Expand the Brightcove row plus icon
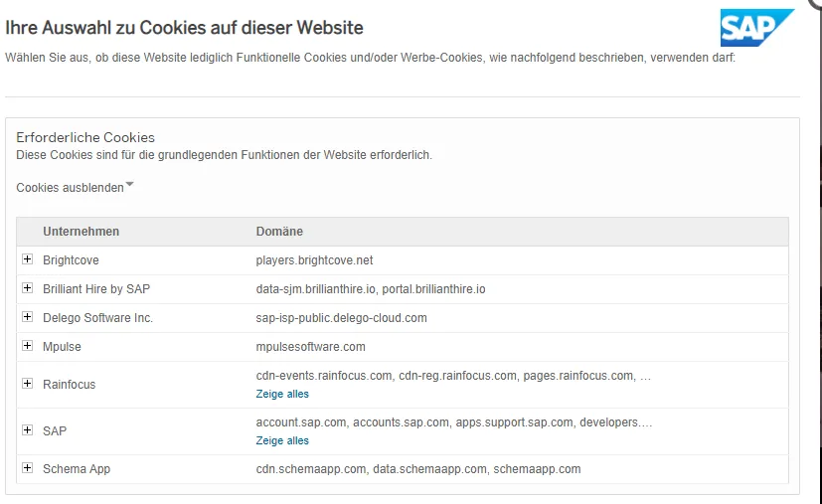The height and width of the screenshot is (504, 822). (27, 260)
